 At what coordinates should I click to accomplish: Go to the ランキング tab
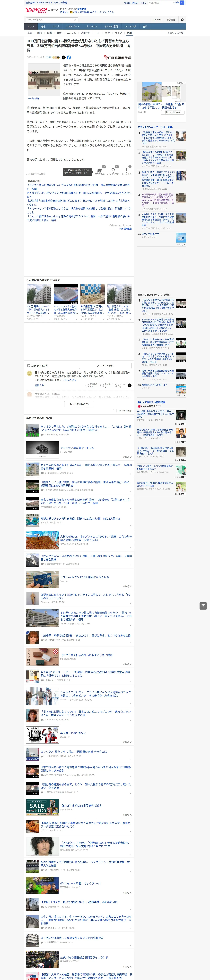[130, 27]
